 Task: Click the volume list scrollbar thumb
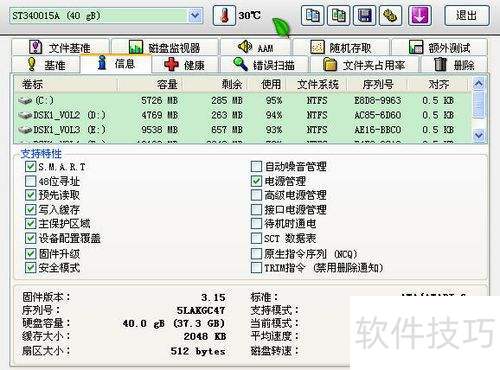coord(479,104)
